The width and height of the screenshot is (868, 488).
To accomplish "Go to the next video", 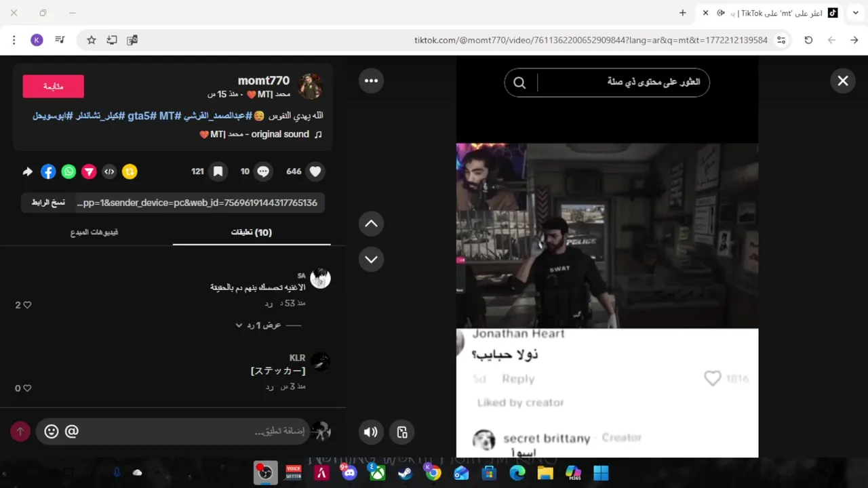I will (371, 259).
